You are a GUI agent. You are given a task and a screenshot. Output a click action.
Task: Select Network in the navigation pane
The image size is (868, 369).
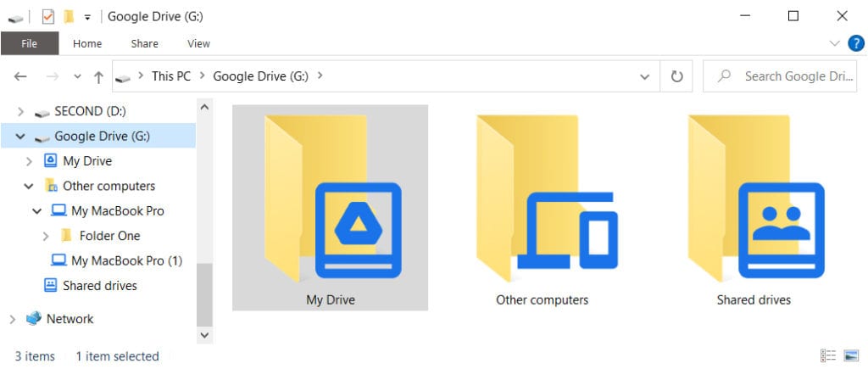tap(70, 319)
